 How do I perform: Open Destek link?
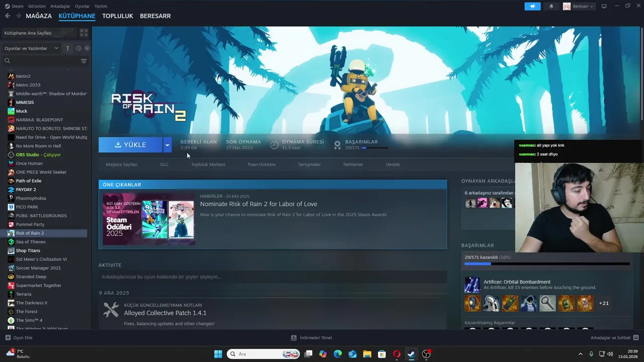point(393,164)
